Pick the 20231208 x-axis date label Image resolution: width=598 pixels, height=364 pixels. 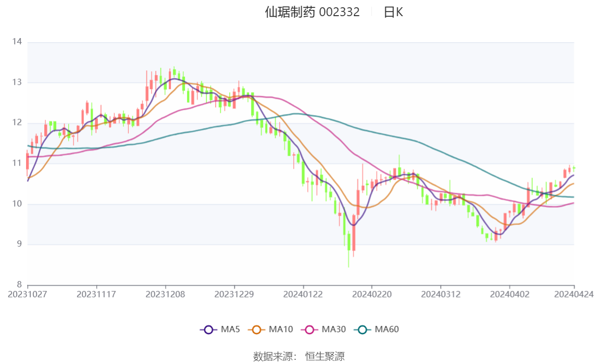tap(166, 294)
